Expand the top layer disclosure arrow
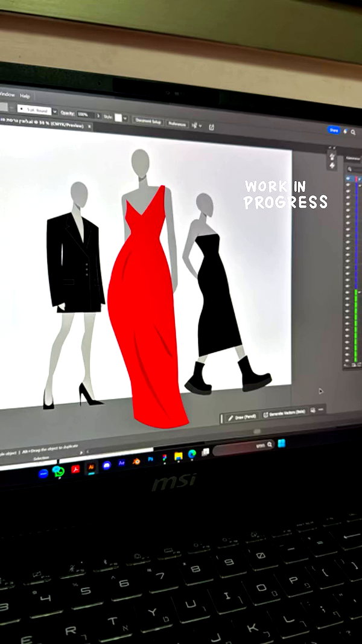This screenshot has width=362, height=644. (360, 179)
